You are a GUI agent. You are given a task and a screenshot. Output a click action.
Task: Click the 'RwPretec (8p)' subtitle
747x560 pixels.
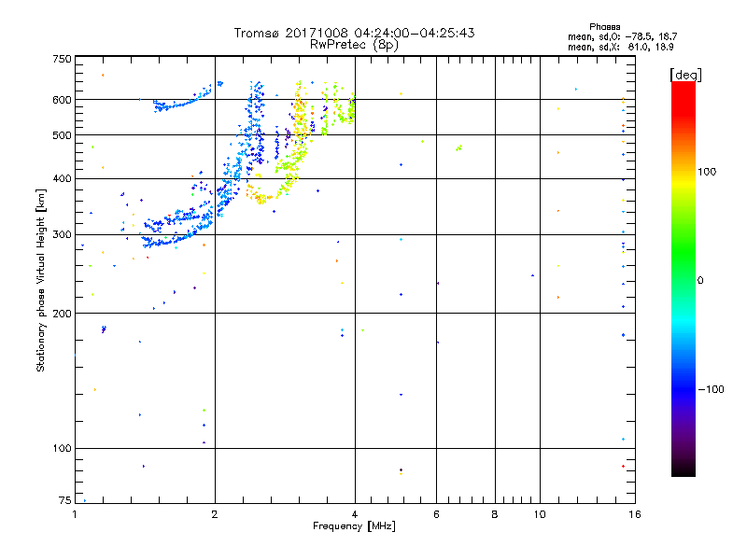(354, 45)
